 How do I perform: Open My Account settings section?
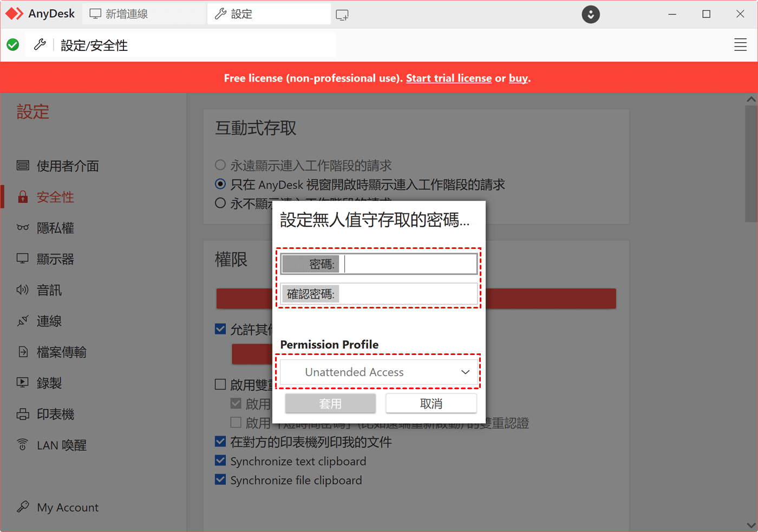(x=68, y=507)
